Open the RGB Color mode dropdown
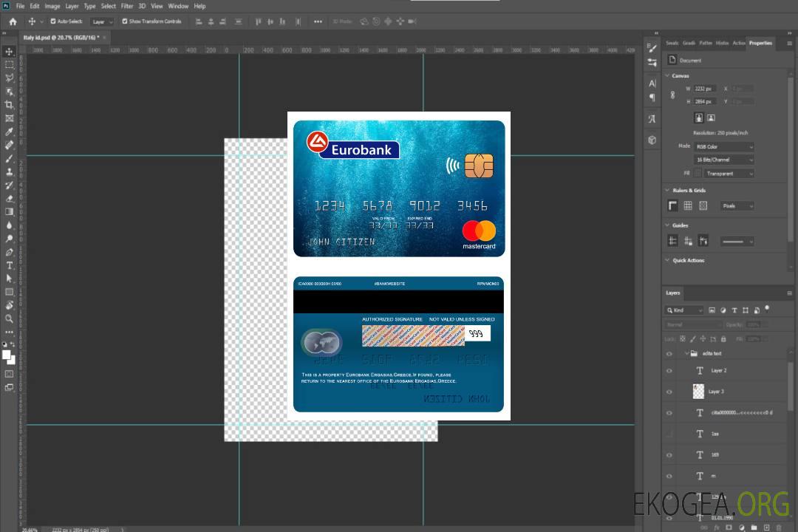Screen dimensions: 798x532 pyautogui.click(x=723, y=146)
